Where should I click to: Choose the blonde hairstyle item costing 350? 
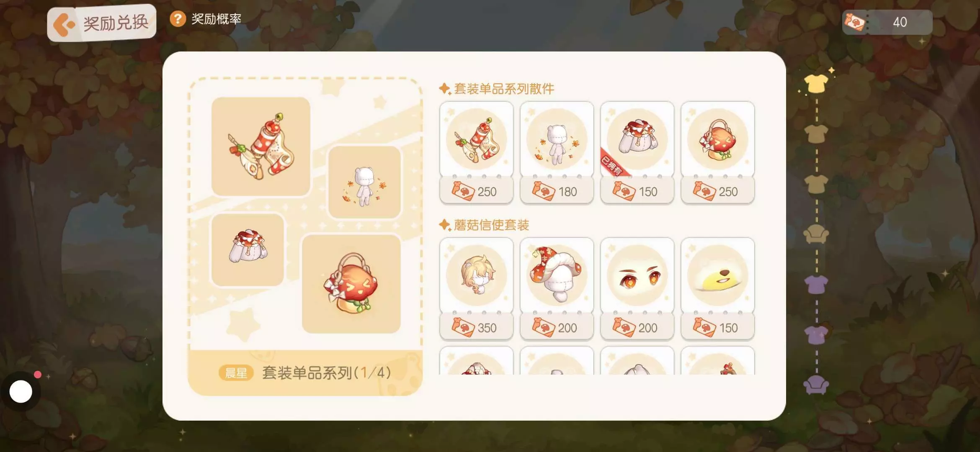pos(476,289)
